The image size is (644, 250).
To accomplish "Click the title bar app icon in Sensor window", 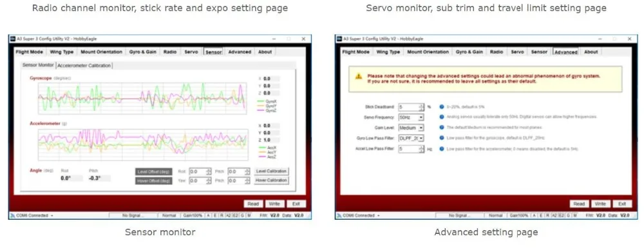I will [x=13, y=39].
